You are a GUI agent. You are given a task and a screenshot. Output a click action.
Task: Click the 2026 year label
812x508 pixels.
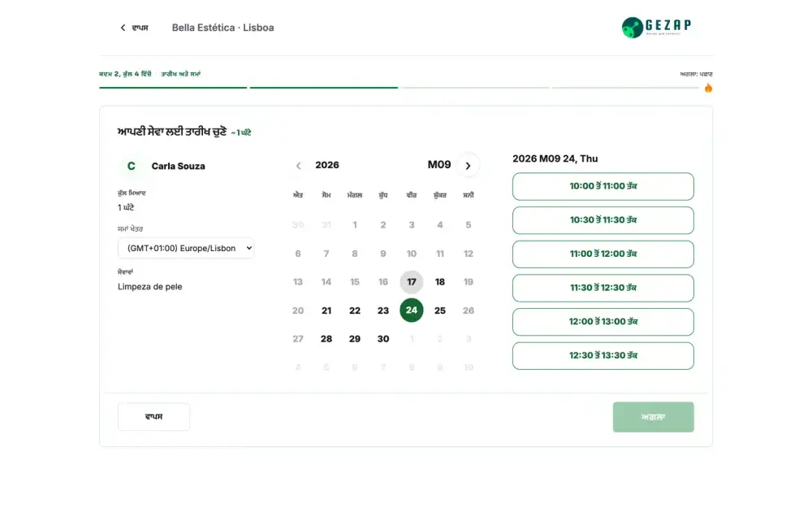326,165
